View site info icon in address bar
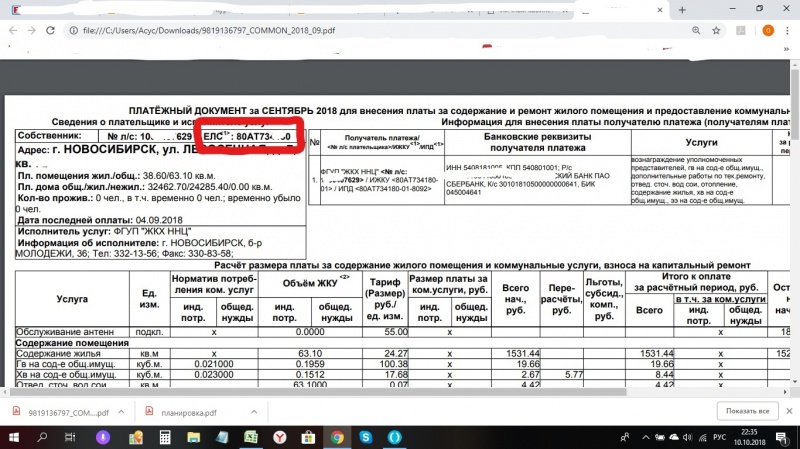The image size is (800, 449). click(x=73, y=31)
